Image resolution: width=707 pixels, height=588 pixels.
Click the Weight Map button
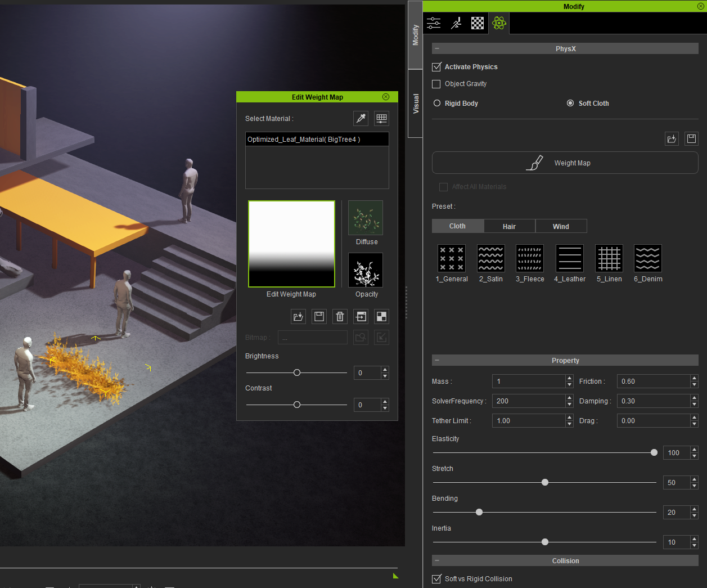(x=565, y=163)
